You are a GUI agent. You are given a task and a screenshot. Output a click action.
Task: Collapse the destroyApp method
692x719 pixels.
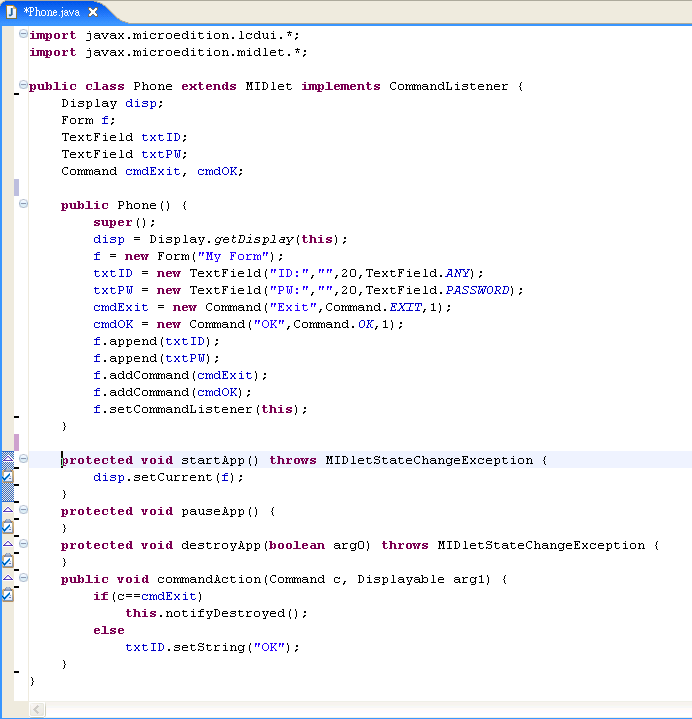point(23,543)
